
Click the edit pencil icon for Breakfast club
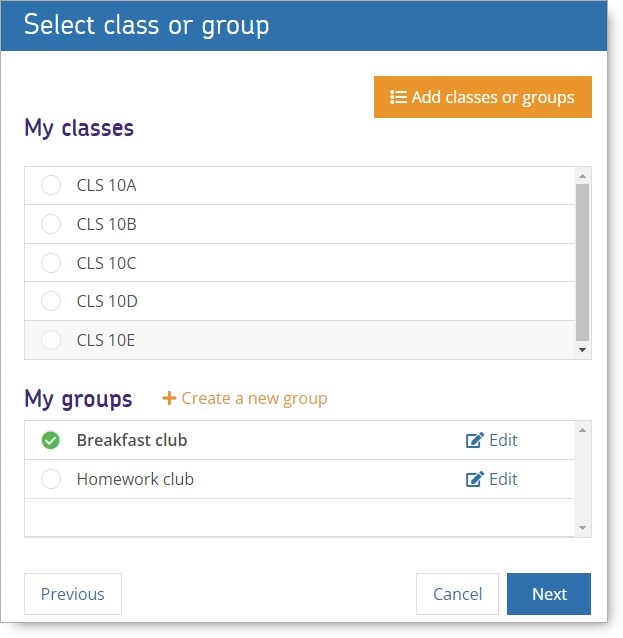(x=474, y=440)
